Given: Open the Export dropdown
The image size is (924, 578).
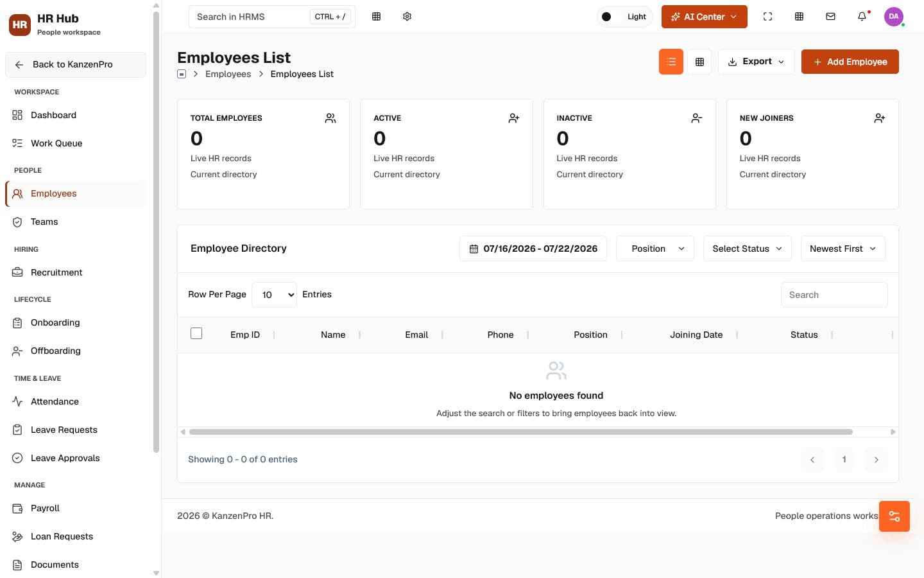Looking at the screenshot, I should point(756,62).
